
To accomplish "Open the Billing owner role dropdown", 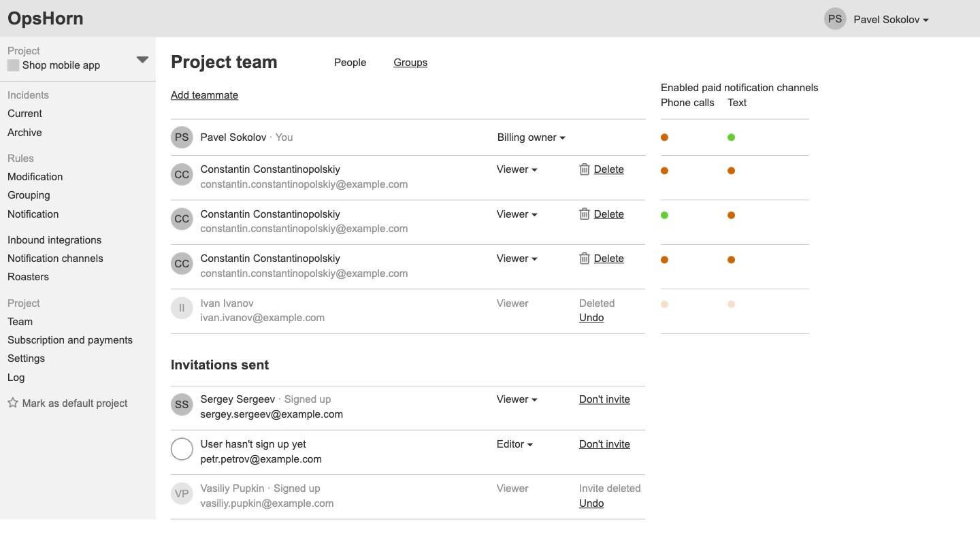I will tap(532, 137).
